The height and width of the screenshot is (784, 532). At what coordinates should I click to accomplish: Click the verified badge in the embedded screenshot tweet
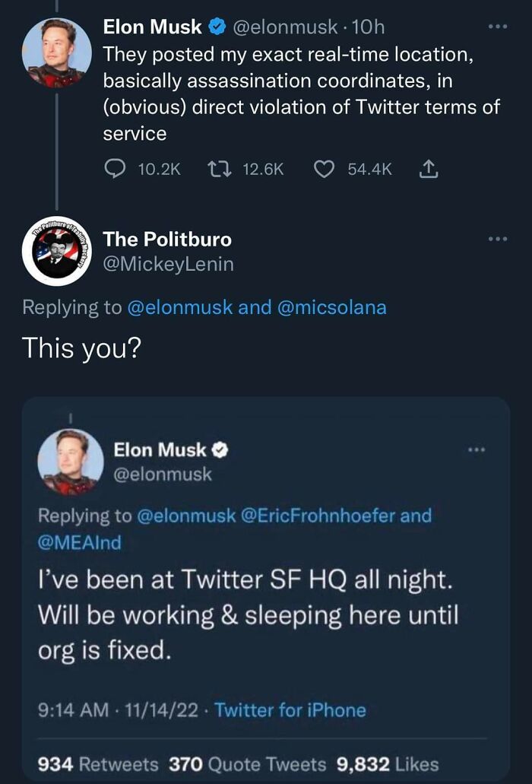pyautogui.click(x=219, y=449)
